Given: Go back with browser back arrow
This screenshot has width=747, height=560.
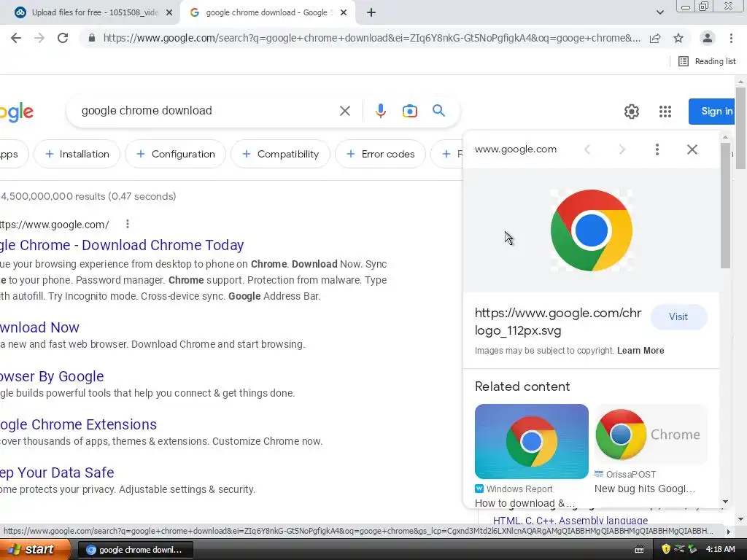Looking at the screenshot, I should (16, 38).
